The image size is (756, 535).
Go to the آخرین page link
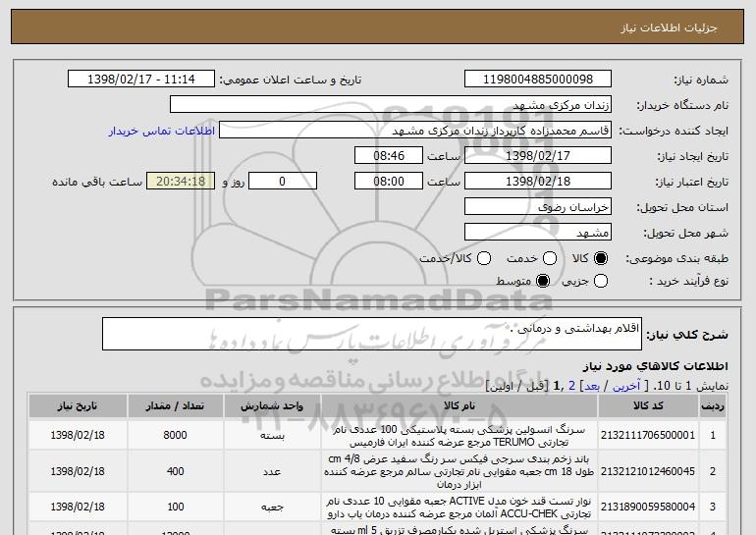tap(626, 386)
